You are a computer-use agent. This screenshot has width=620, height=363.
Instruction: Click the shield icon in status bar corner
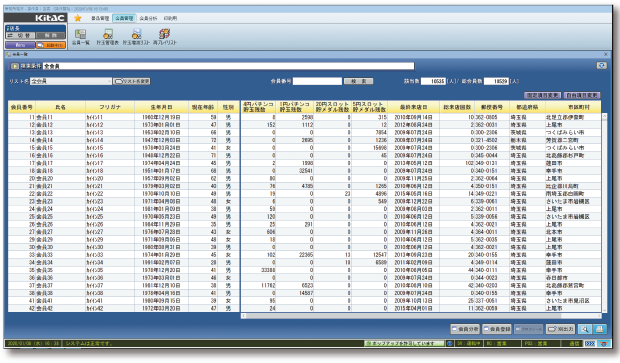pos(603,344)
